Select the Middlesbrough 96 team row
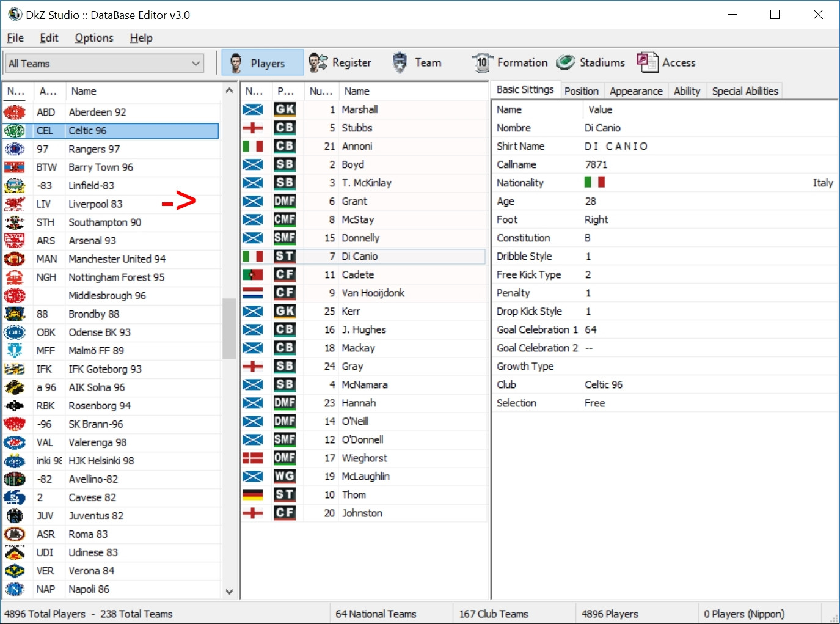Screen dimensions: 840x624 pos(111,296)
